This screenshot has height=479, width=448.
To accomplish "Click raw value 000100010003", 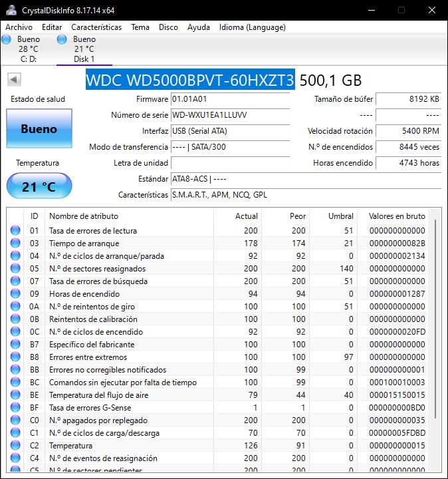I will click(397, 382).
